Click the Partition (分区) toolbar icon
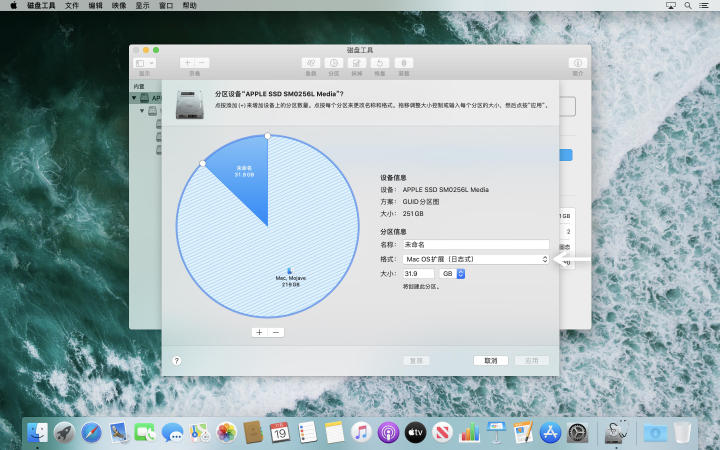The image size is (720, 450). (334, 63)
